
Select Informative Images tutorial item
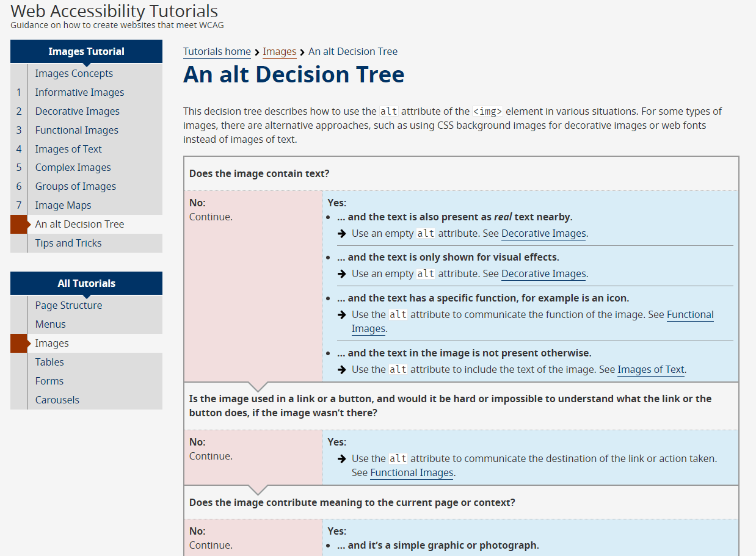pyautogui.click(x=79, y=92)
